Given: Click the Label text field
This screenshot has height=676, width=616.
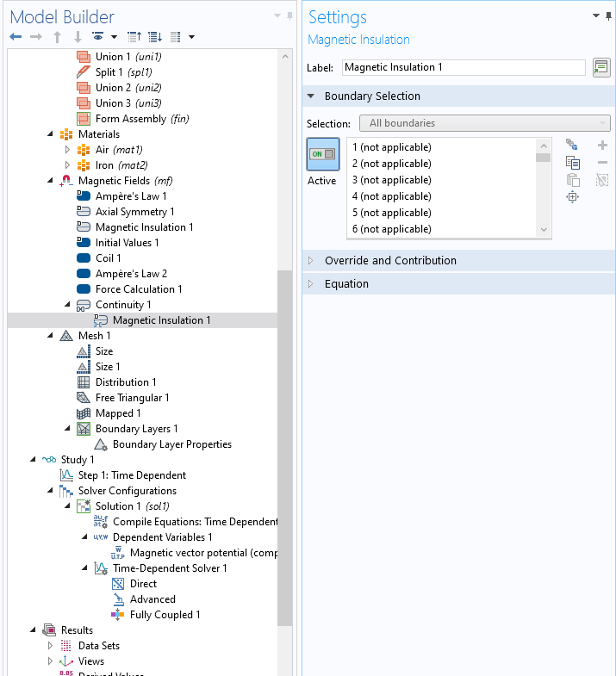Looking at the screenshot, I should click(x=463, y=67).
